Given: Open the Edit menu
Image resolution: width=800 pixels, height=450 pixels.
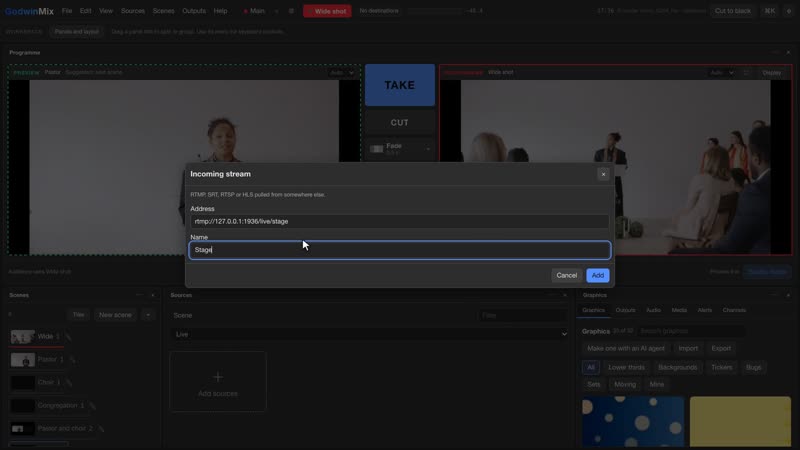Looking at the screenshot, I should click(85, 11).
